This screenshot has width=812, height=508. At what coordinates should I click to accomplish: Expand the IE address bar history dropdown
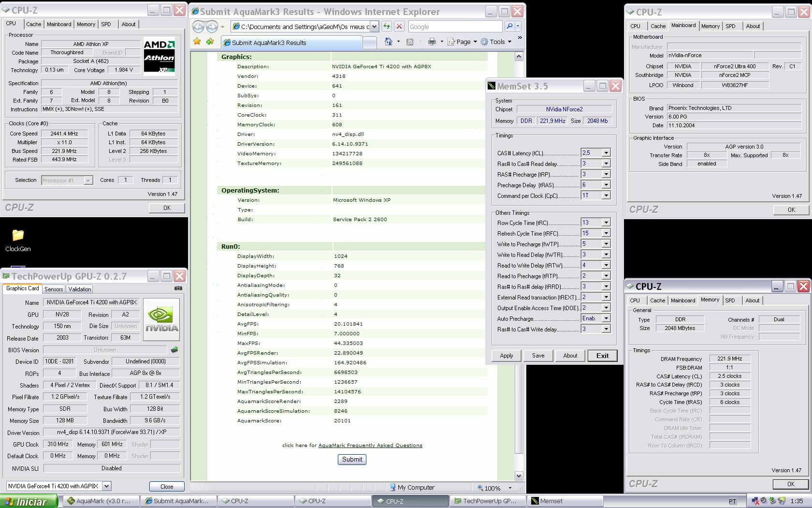[374, 27]
